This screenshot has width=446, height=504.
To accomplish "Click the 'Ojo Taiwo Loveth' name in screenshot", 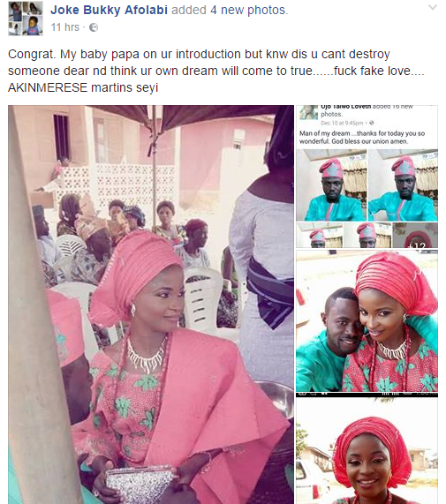I will tap(346, 107).
